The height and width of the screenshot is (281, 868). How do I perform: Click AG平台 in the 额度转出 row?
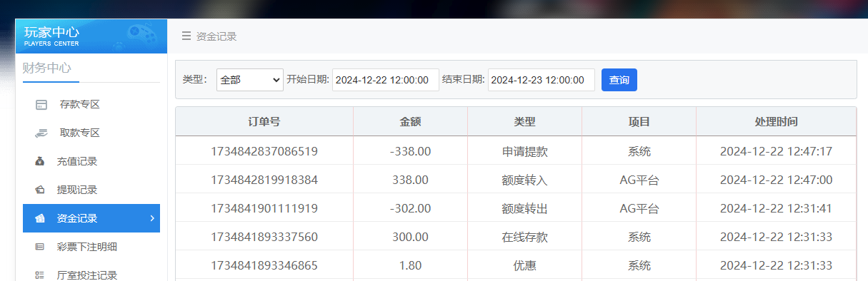(x=639, y=208)
